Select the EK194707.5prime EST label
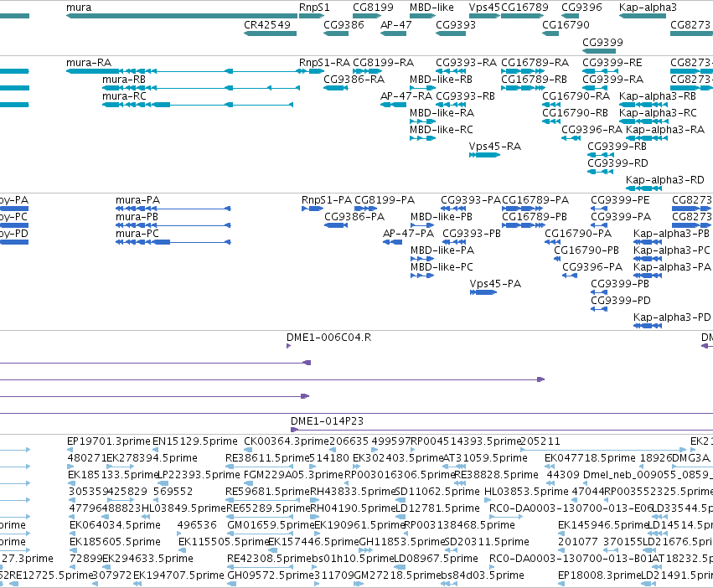The height and width of the screenshot is (588, 713). tap(178, 575)
